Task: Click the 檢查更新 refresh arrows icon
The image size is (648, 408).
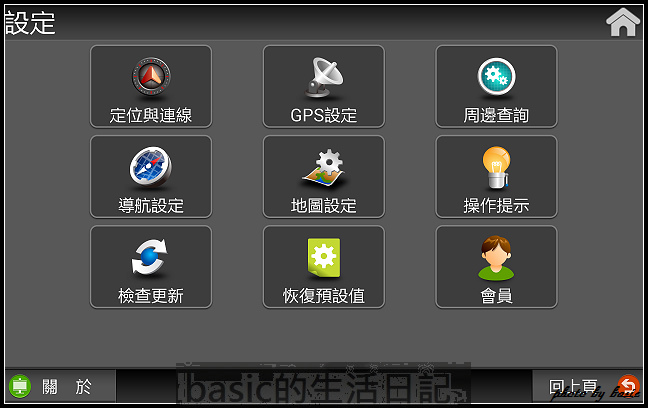Action: pos(150,257)
